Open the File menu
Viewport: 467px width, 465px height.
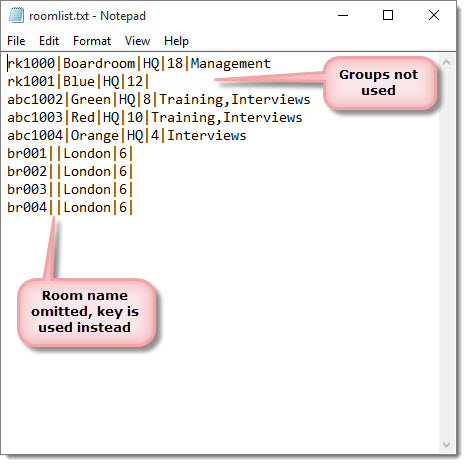tap(16, 41)
